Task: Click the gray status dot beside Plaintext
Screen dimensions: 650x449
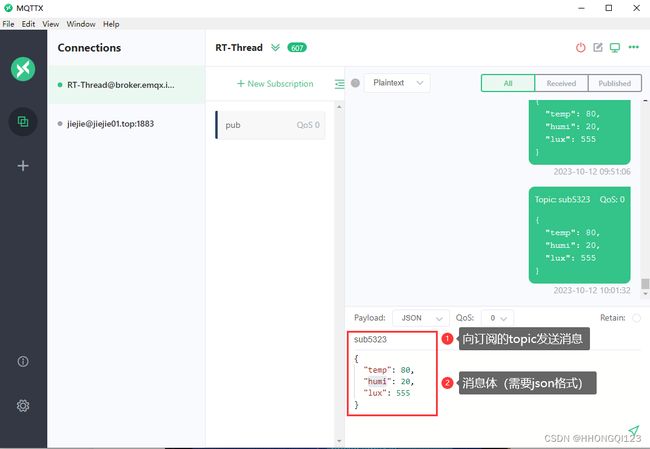Action: pos(355,83)
